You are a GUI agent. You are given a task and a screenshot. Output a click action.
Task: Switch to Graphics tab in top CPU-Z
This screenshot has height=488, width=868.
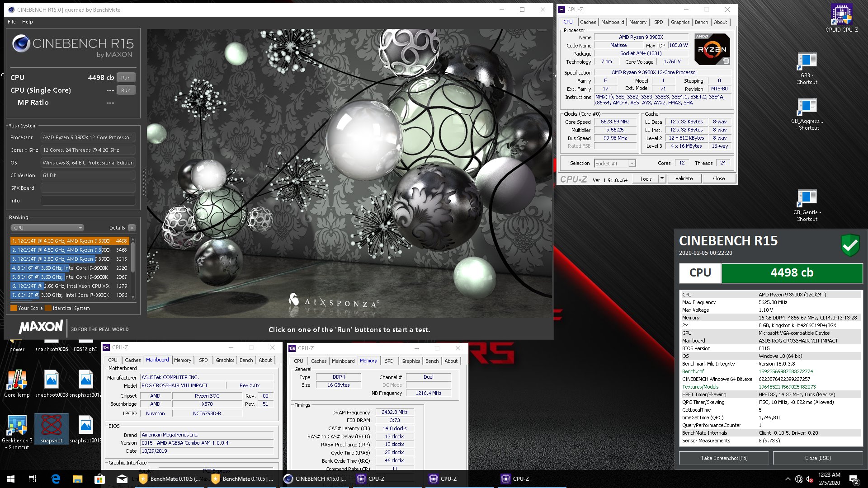tap(680, 22)
